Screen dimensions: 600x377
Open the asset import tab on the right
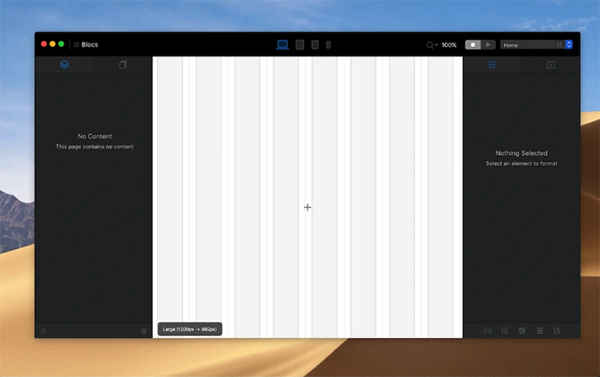551,64
